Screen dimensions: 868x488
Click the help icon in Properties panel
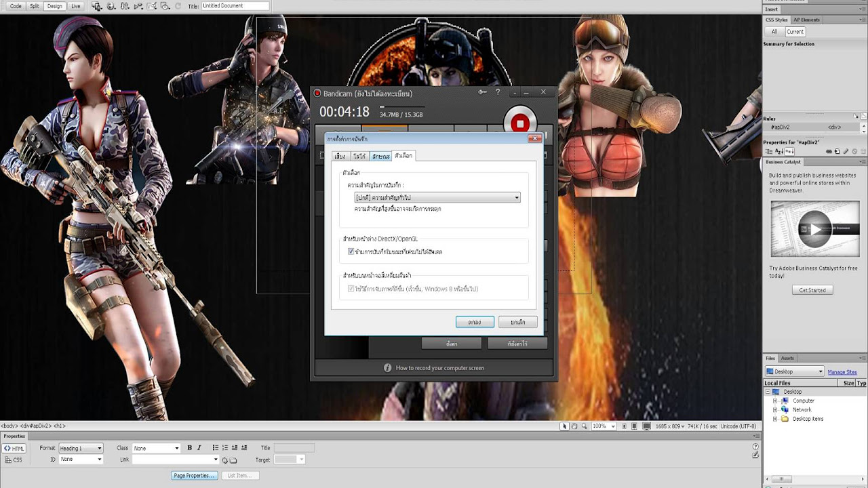[756, 447]
